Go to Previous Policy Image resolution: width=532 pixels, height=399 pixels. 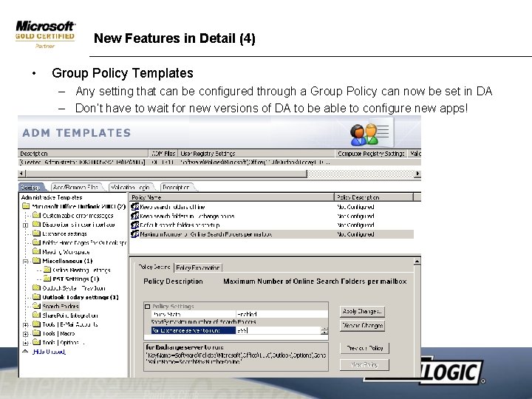364,348
